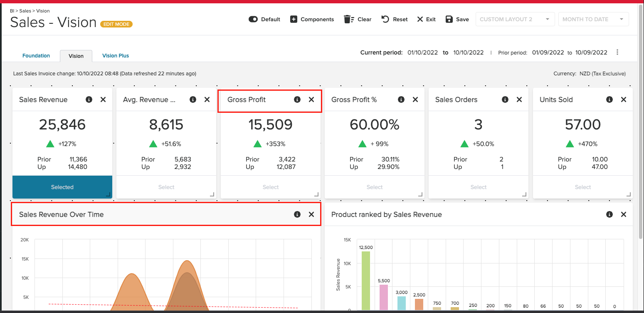Expand the Avg. Revenue tile resize handle
Viewport: 644px width, 313px height.
point(212,194)
